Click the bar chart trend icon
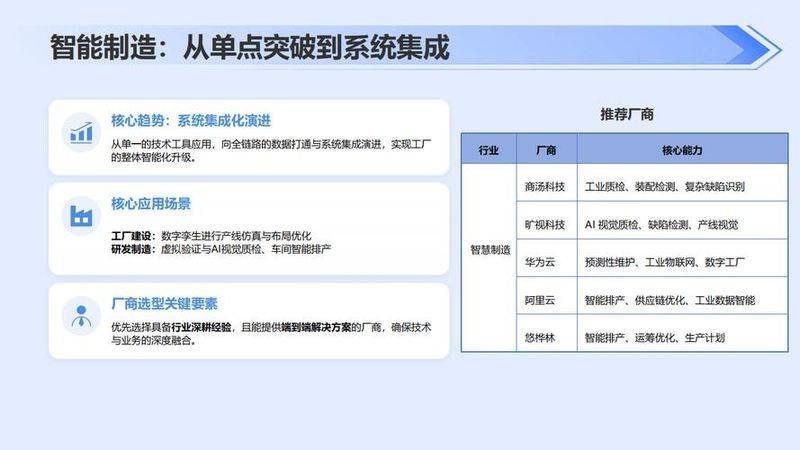800x450 pixels. click(81, 133)
